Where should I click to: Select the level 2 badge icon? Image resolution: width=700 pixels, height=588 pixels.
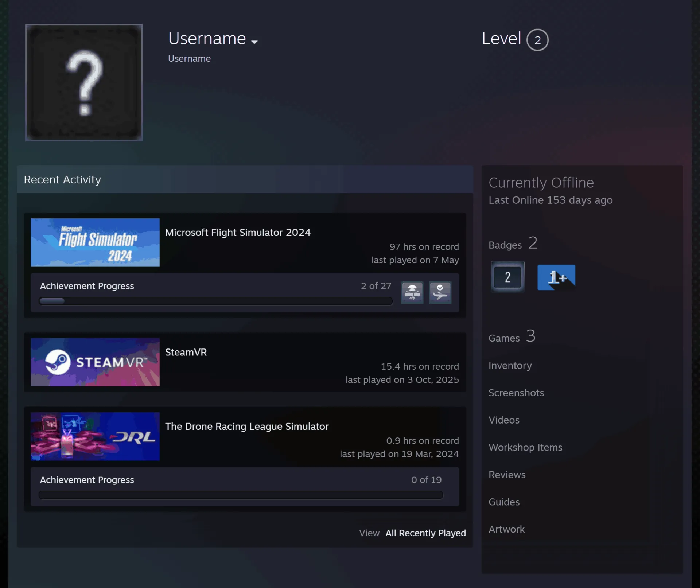point(507,277)
